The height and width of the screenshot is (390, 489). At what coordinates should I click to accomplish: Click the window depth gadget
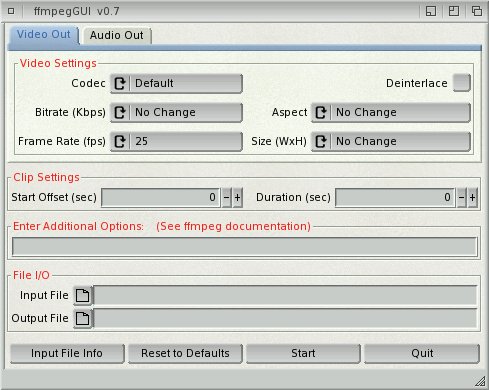point(477,11)
